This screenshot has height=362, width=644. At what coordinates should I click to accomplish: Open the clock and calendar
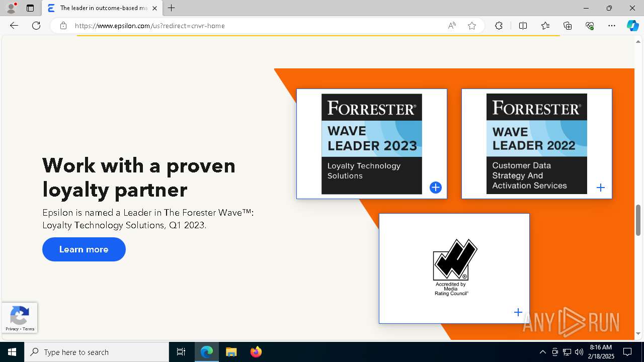click(601, 352)
